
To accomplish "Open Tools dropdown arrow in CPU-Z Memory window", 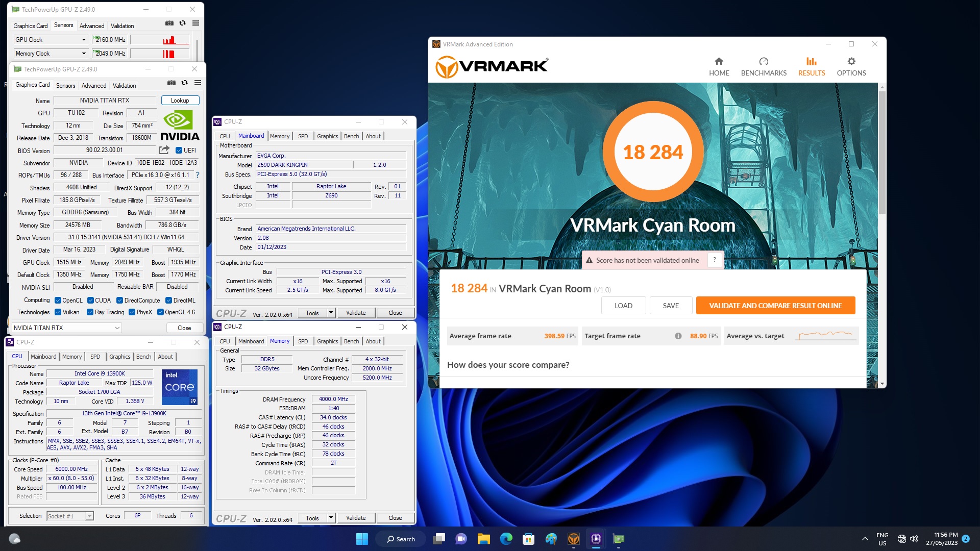I will point(331,518).
